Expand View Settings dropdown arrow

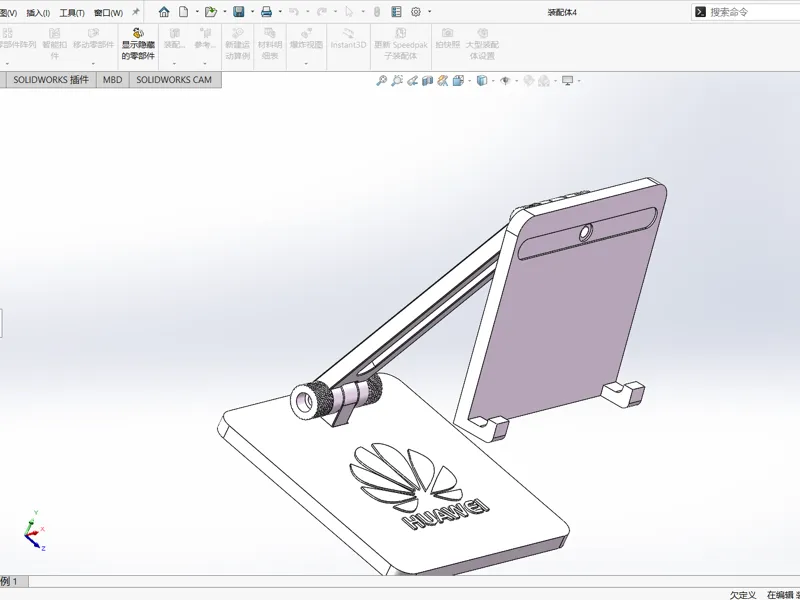tap(579, 81)
